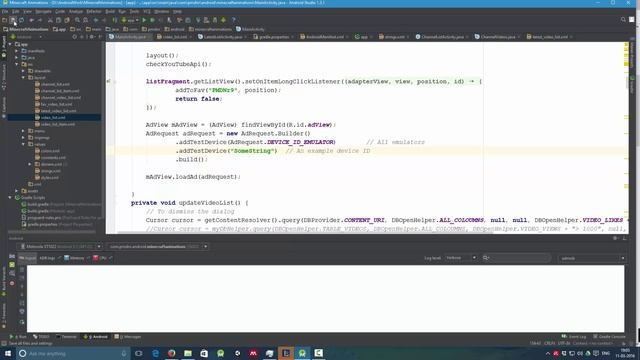
Task: Click the Open folder toolbar icon
Action: click(x=4, y=20)
